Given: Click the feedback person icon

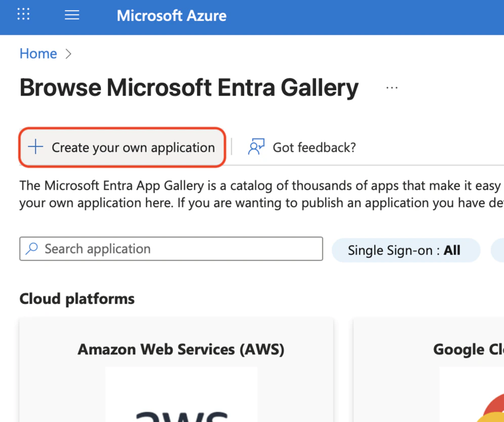Looking at the screenshot, I should click(x=256, y=147).
